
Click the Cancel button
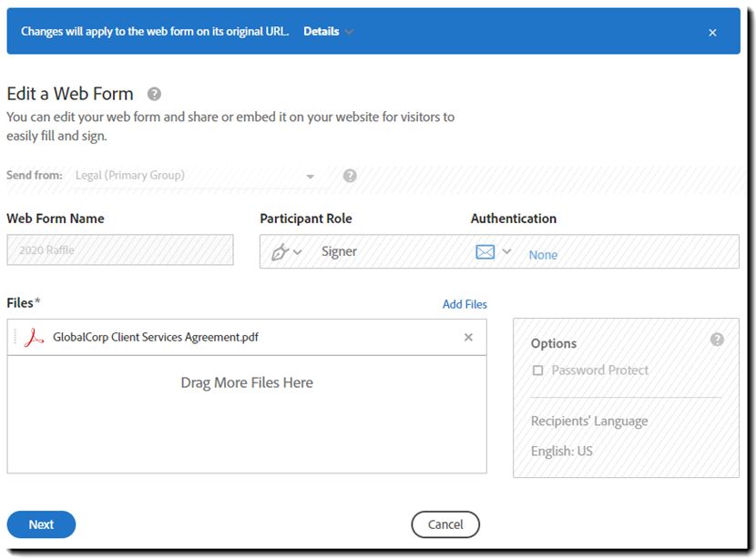tap(445, 524)
